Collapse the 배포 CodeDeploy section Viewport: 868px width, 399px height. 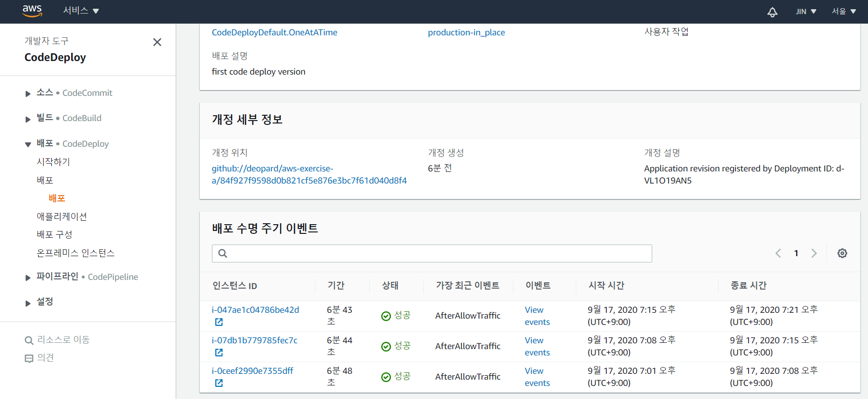click(x=28, y=144)
